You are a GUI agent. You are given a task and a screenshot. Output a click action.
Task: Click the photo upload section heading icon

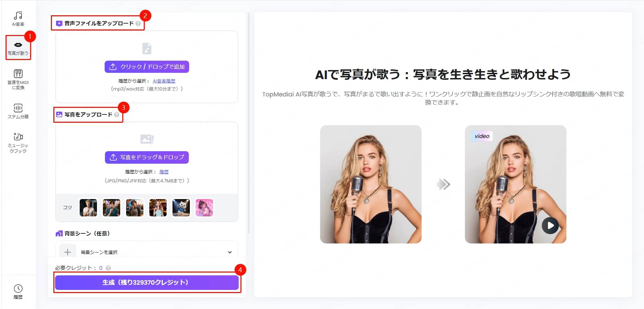(x=59, y=114)
